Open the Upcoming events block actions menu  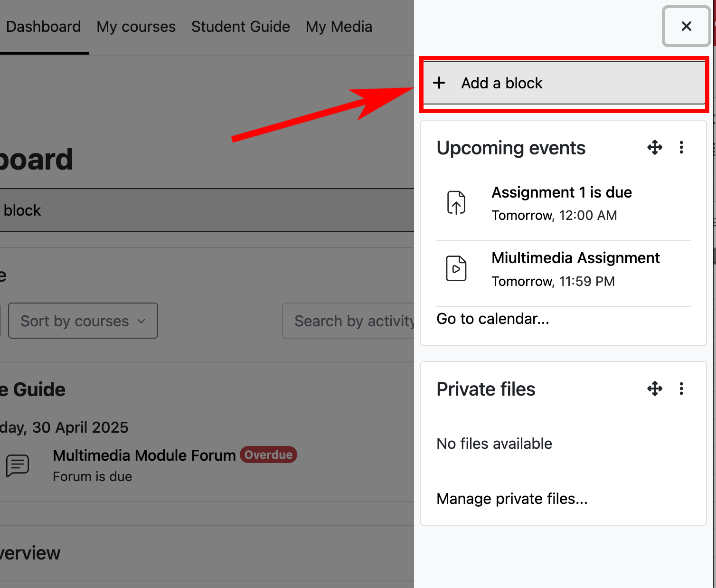(681, 147)
